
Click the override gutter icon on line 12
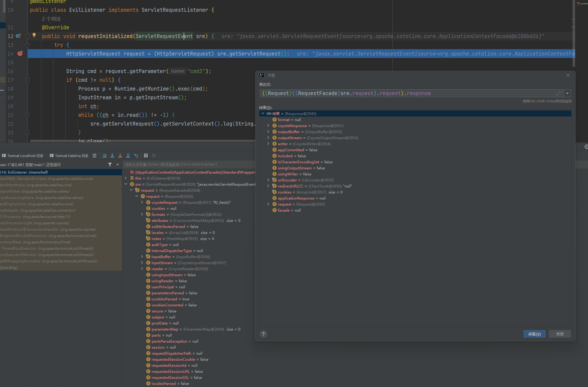(18, 36)
